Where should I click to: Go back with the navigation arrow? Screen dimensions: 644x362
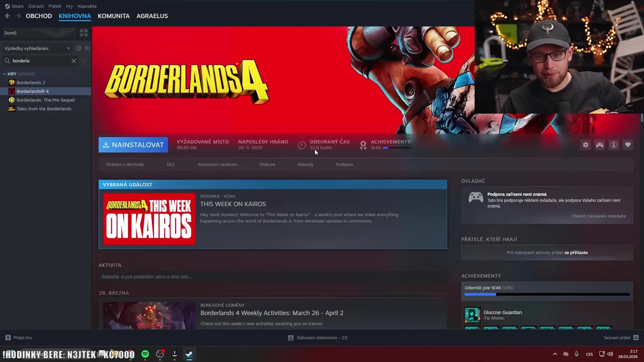click(8, 16)
